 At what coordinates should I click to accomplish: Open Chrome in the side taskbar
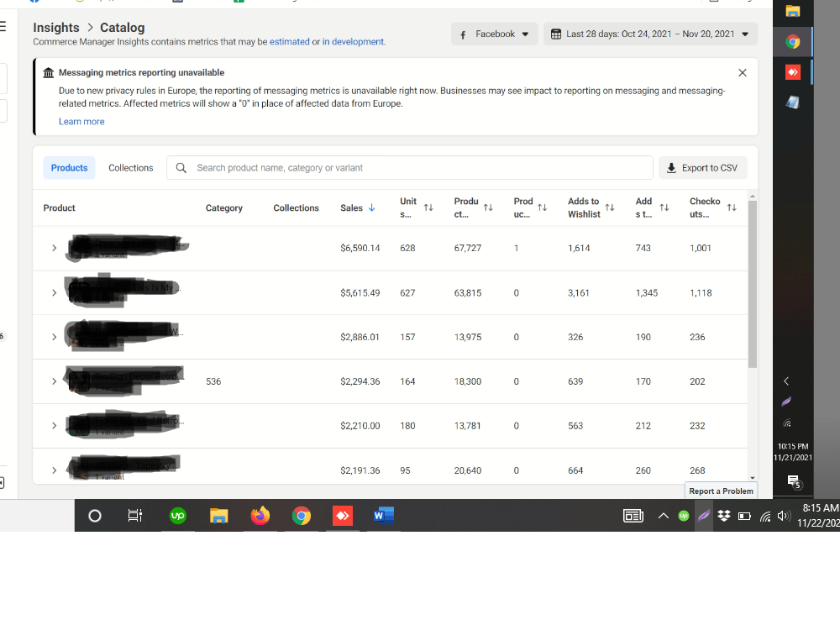pyautogui.click(x=793, y=42)
